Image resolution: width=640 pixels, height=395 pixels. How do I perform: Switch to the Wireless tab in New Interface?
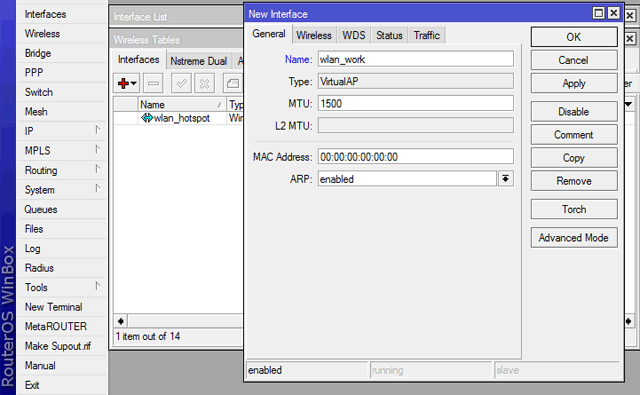[x=314, y=36]
